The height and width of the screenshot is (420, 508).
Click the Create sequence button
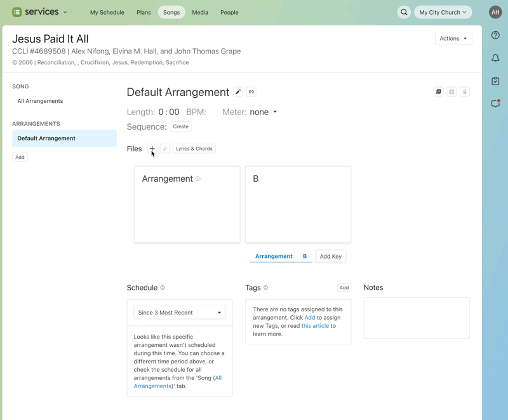tap(181, 127)
